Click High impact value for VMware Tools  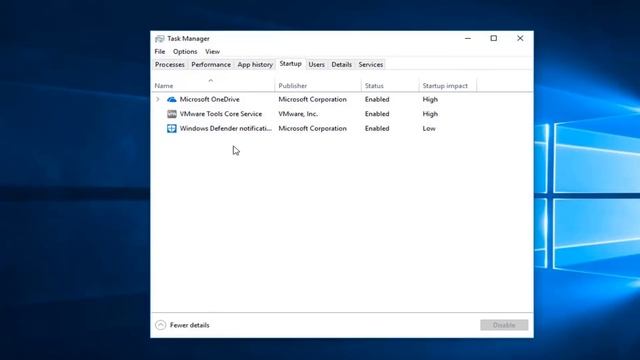tap(430, 114)
